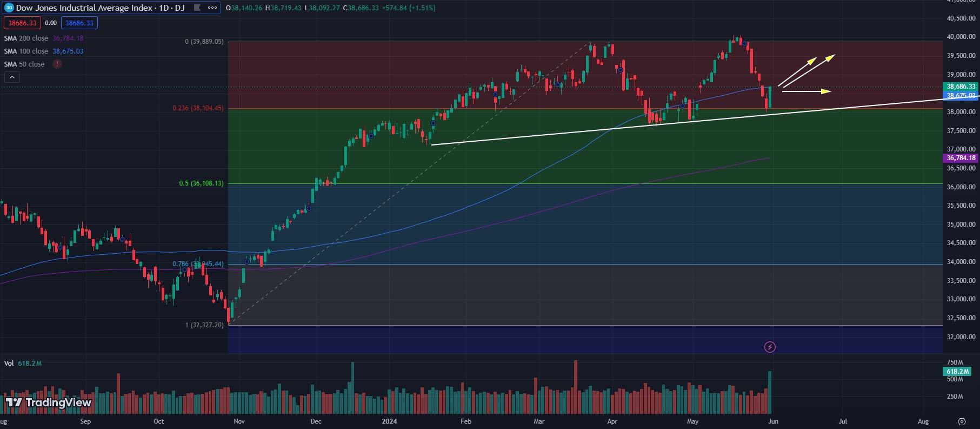Click the closing value C38,686.33 in header
The image size is (980, 429).
point(361,8)
